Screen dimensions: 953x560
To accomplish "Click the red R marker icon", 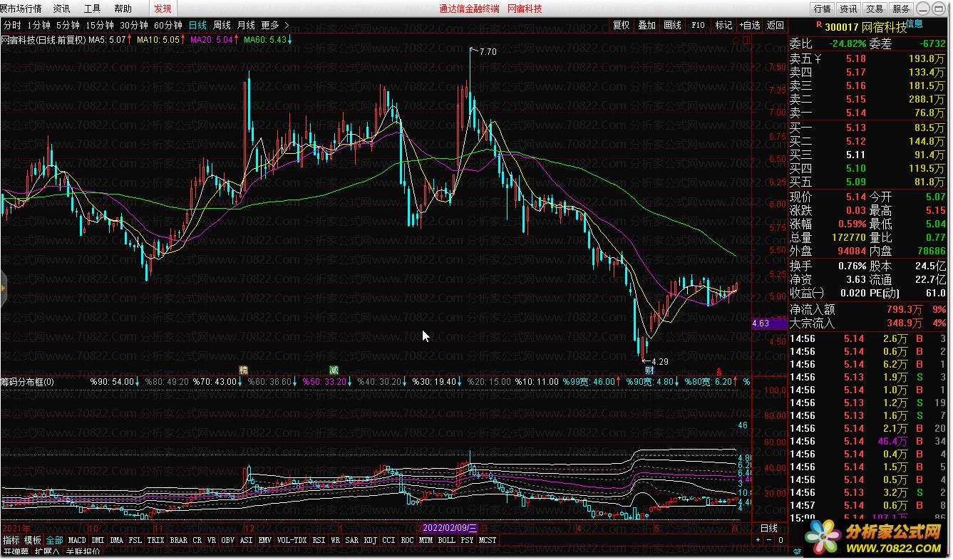I will [x=818, y=24].
